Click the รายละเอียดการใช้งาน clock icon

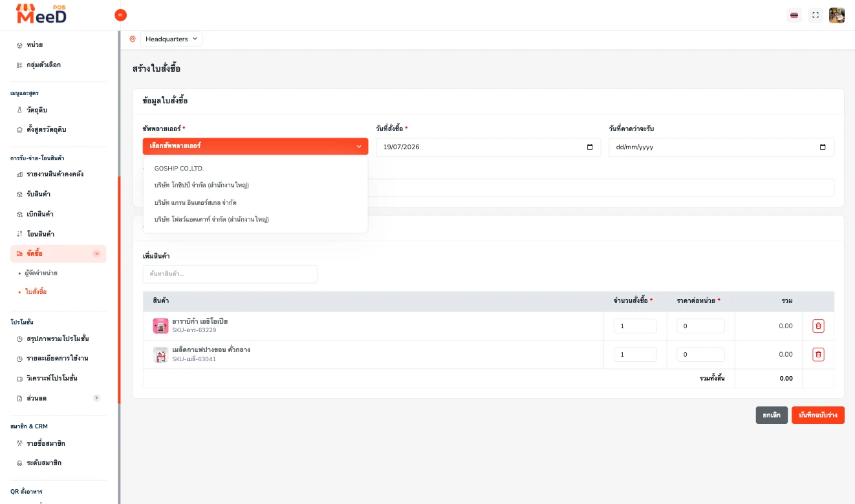click(19, 358)
